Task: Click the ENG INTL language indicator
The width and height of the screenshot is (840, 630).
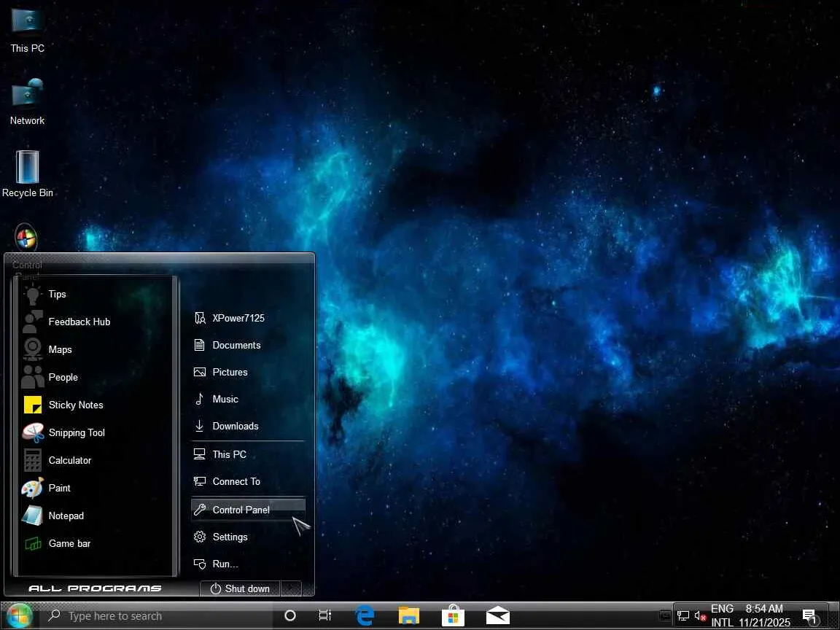Action: coord(722,615)
